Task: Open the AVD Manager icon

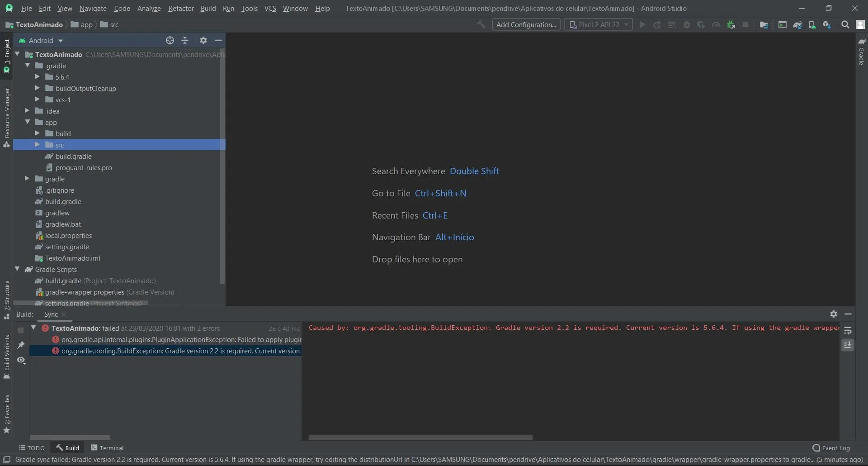Action: coord(812,25)
